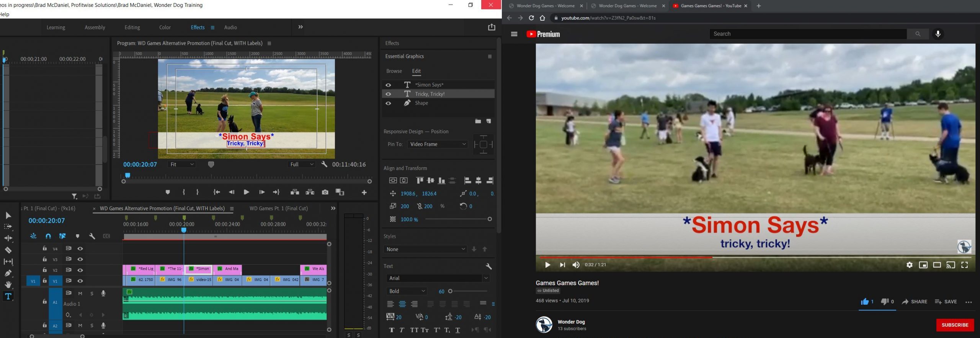Open WD Games Pt. 1 (Final Cut) sequence tab
Screen dimensions: 980x338
pyautogui.click(x=279, y=208)
